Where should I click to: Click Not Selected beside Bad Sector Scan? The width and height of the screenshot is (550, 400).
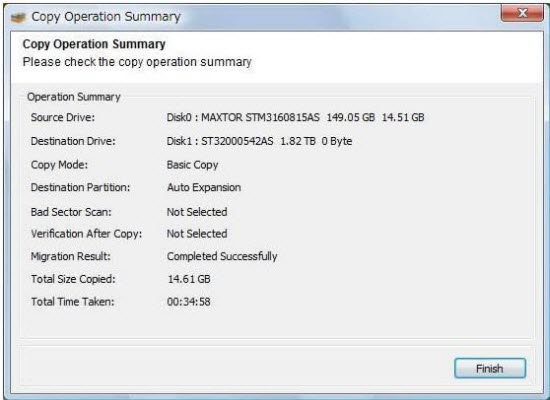click(197, 212)
